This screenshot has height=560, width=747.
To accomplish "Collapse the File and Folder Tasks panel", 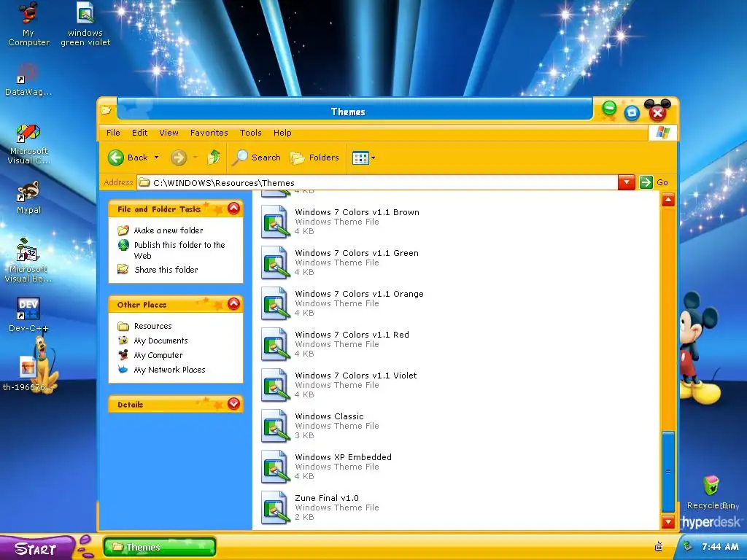I will pyautogui.click(x=233, y=208).
